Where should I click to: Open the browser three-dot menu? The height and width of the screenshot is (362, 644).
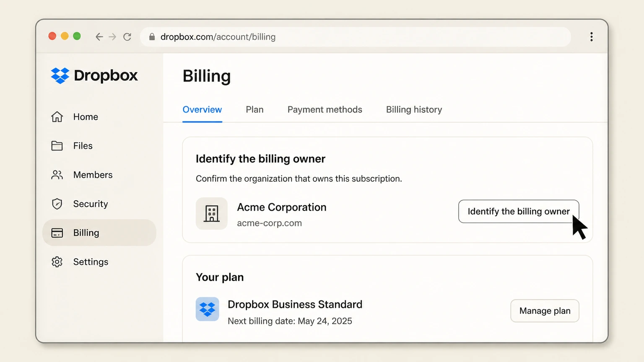click(591, 37)
